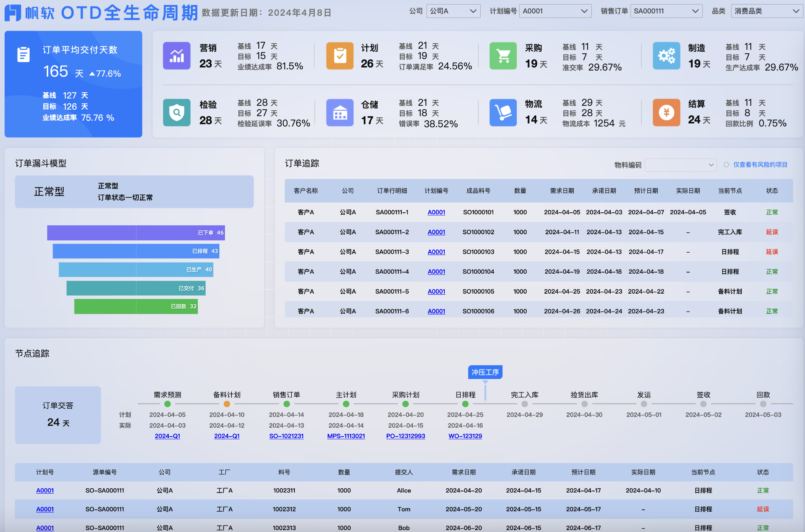The image size is (805, 532).
Task: Click the 备料计划 orange timeline node
Action: (x=227, y=404)
